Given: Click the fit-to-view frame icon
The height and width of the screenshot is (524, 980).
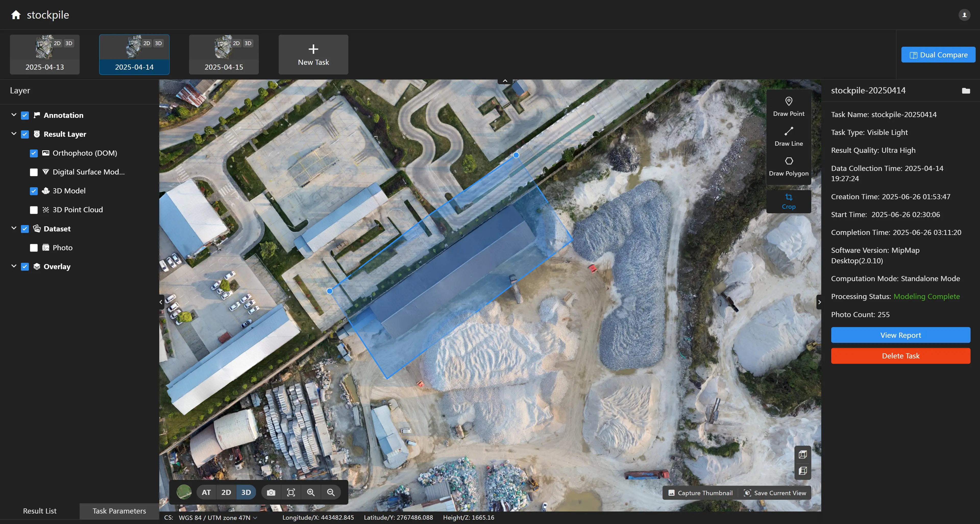Looking at the screenshot, I should pyautogui.click(x=291, y=492).
